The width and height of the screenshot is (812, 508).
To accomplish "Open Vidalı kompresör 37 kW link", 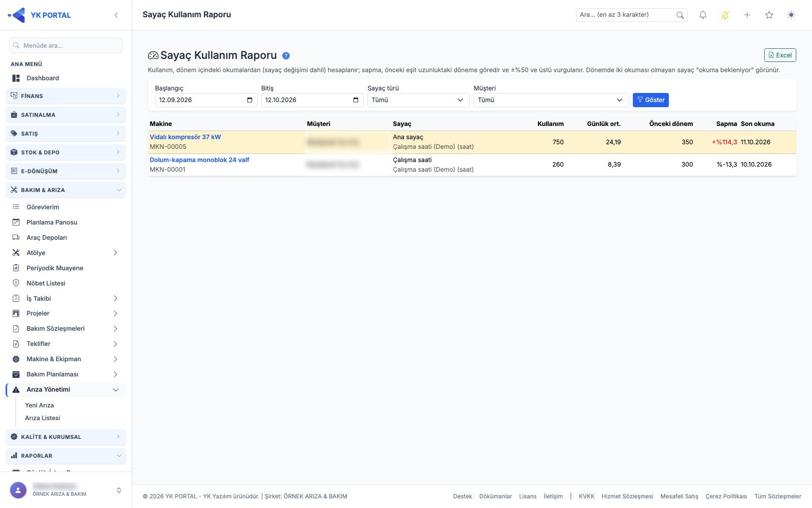I will pyautogui.click(x=185, y=137).
